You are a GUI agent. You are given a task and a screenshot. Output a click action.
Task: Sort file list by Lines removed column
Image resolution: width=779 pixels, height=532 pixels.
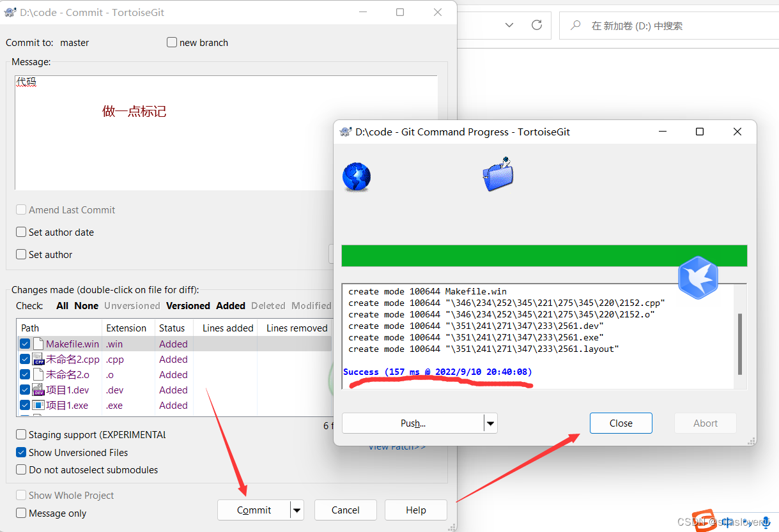(x=295, y=328)
